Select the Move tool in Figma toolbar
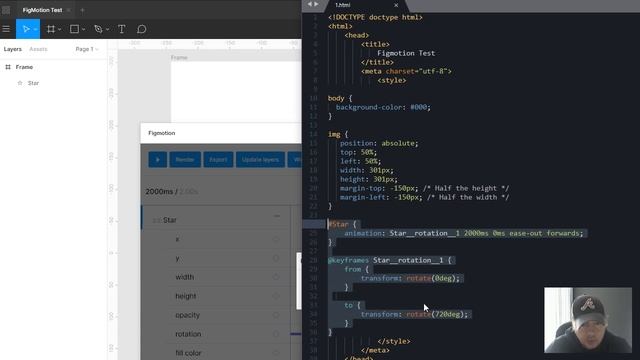Screen dimensions: 640x360 [x=26, y=29]
